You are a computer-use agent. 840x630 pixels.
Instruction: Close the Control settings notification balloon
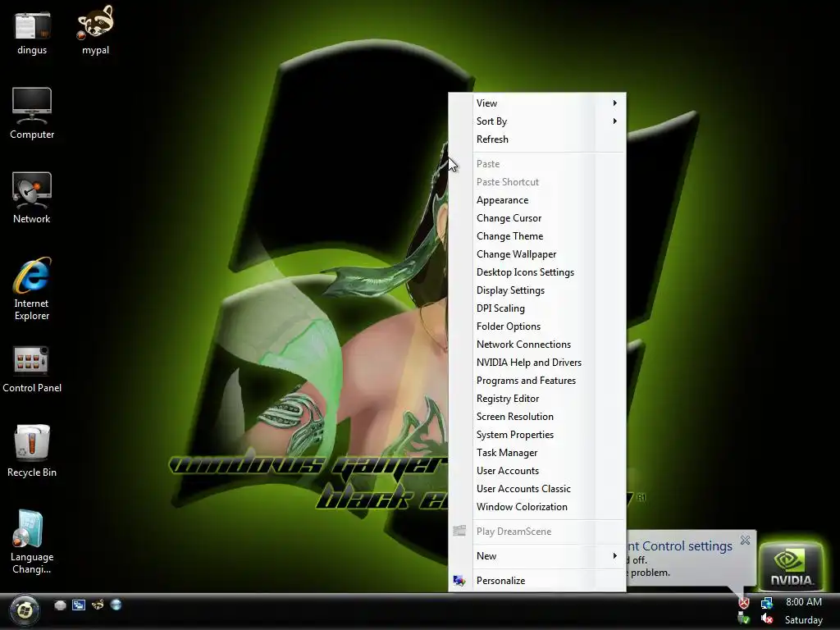[745, 540]
